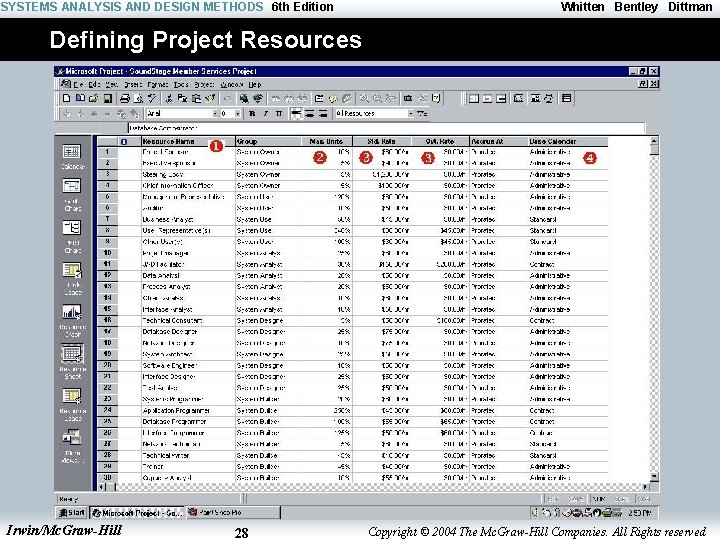
Task: Open the Help menu
Action: tap(255, 84)
